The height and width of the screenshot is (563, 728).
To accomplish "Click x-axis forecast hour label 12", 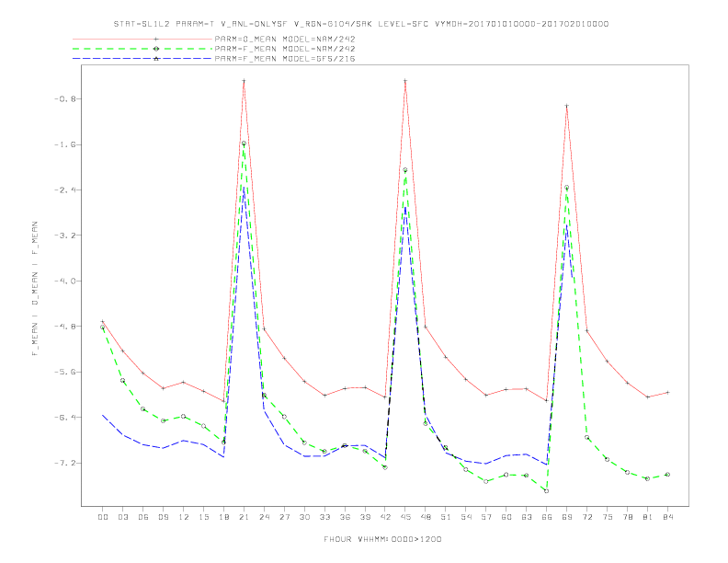I will pyautogui.click(x=184, y=517).
